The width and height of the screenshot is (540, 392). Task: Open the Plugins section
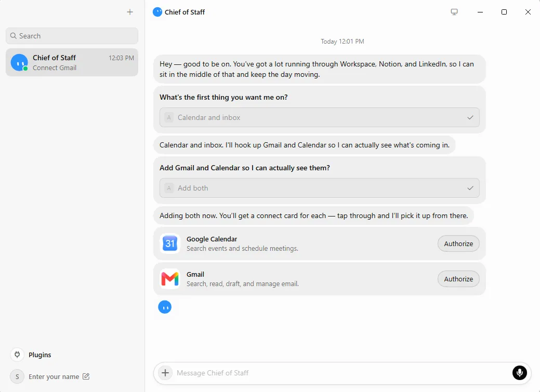39,355
